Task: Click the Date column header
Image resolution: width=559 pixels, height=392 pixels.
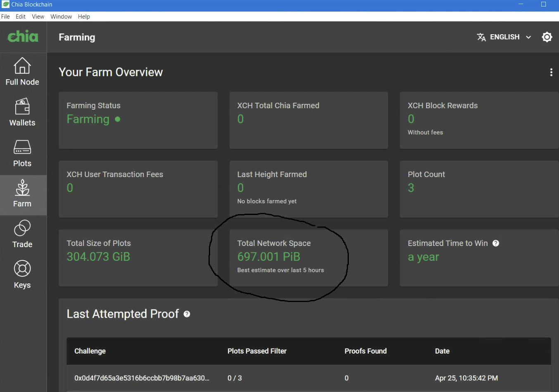Action: coord(442,351)
